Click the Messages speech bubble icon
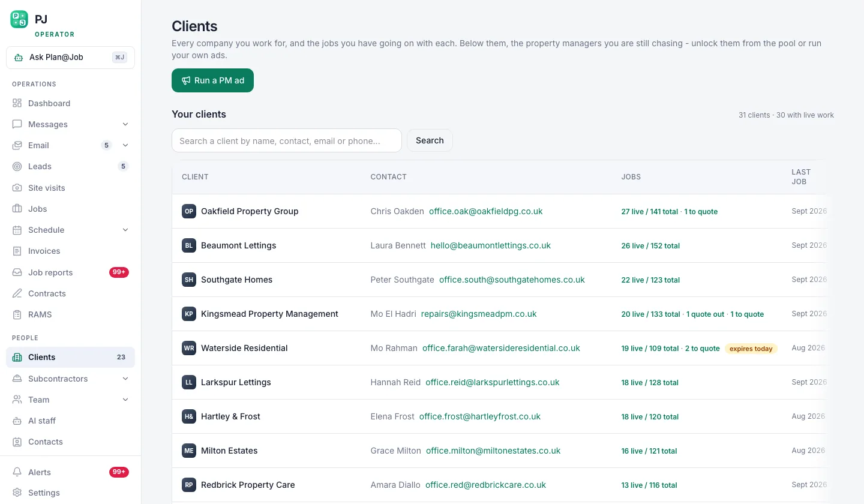The height and width of the screenshot is (504, 864). pos(17,124)
